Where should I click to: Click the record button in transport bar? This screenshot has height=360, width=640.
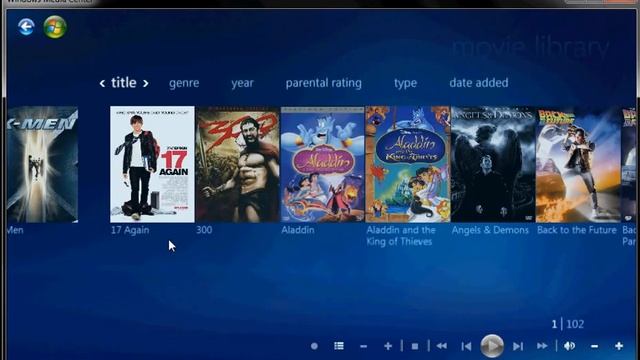click(x=314, y=346)
